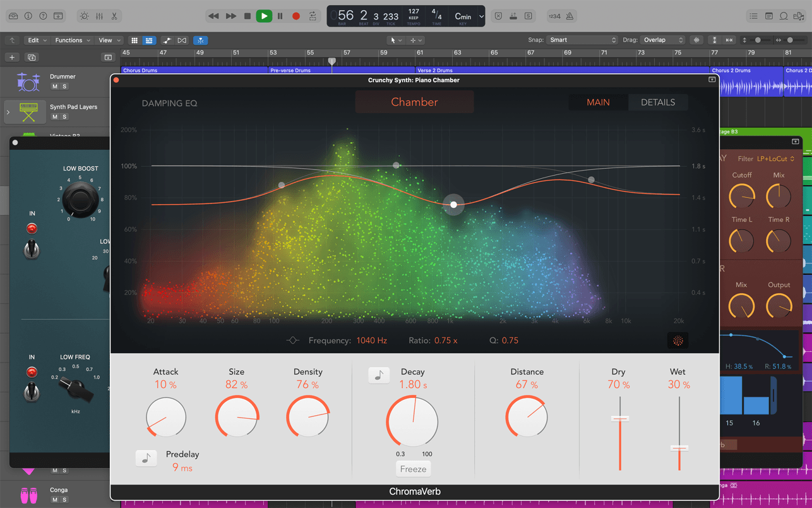812x508 pixels.
Task: Toggle Cycle mode button
Action: (x=313, y=16)
